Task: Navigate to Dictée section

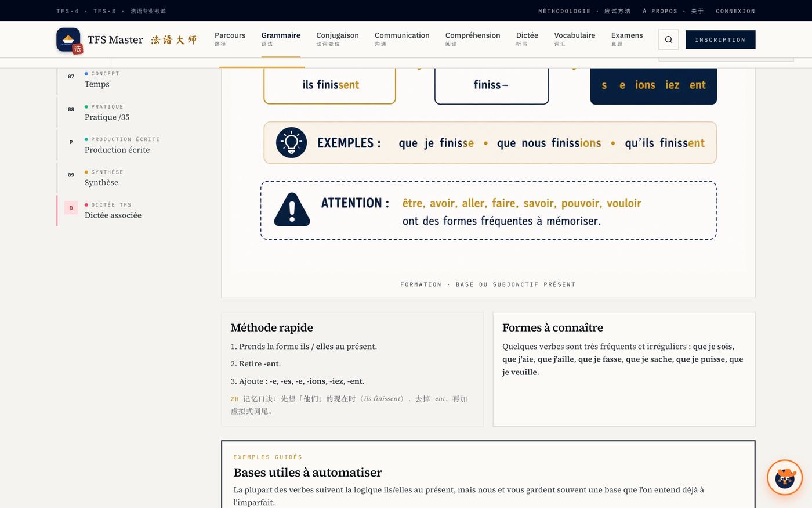Action: point(527,39)
